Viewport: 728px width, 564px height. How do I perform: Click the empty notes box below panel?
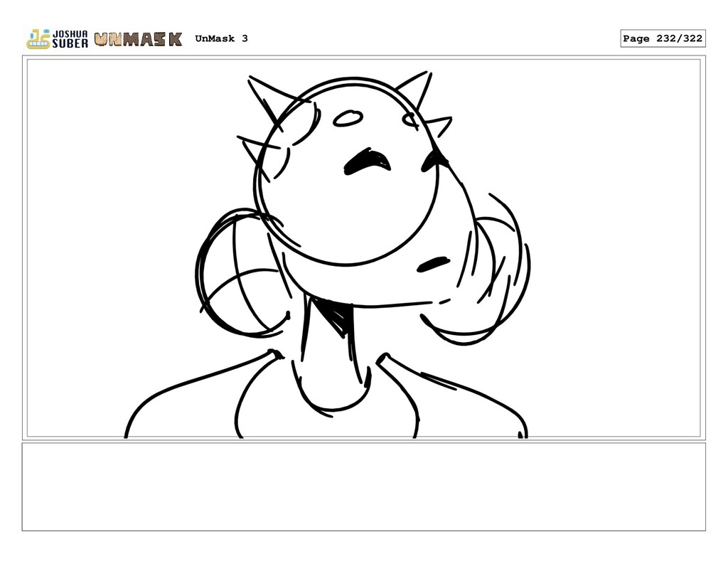point(363,486)
